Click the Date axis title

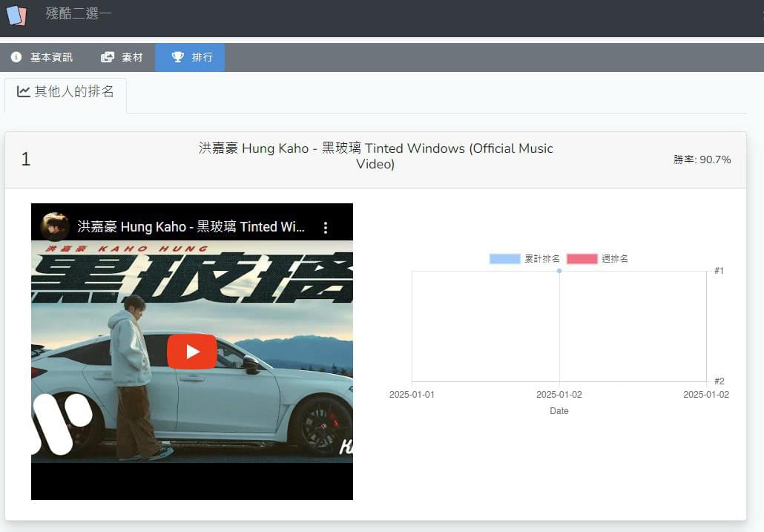pos(559,411)
